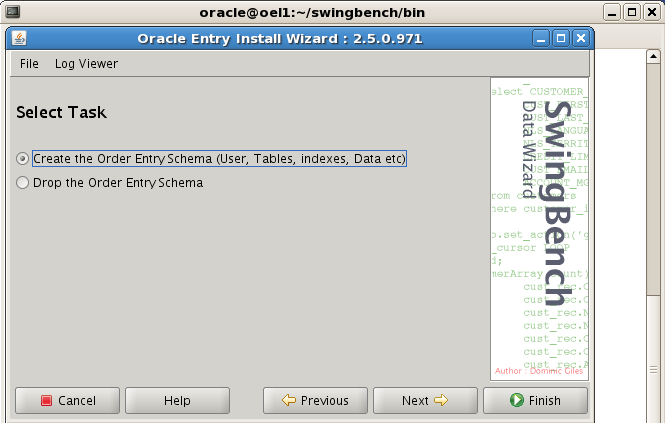Click the SwingBench Data Wizard banner image
The image size is (665, 423).
tap(539, 229)
